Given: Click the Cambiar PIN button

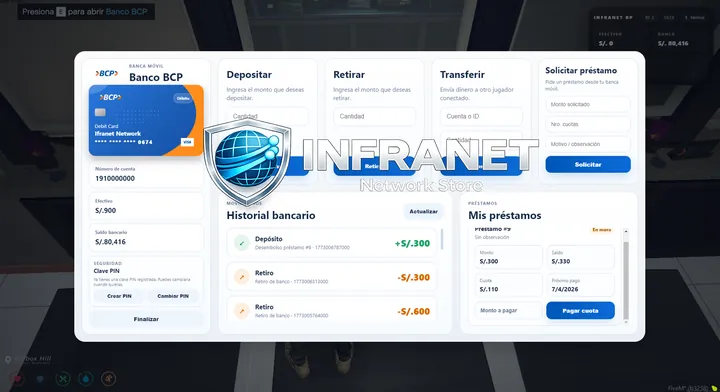Looking at the screenshot, I should pyautogui.click(x=173, y=296).
